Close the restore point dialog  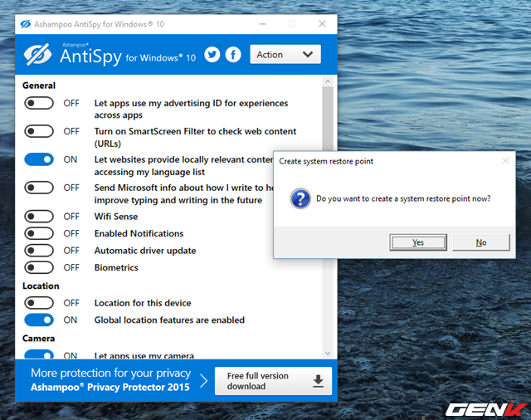point(504,161)
